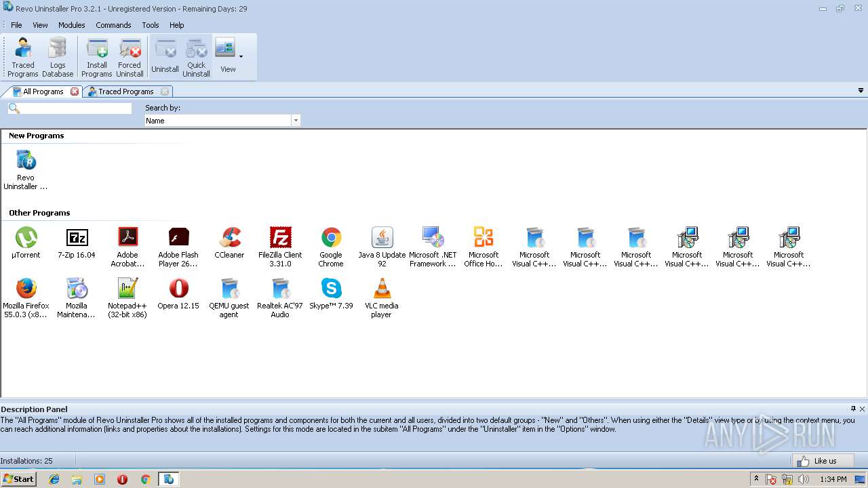The width and height of the screenshot is (868, 488).
Task: Click the Install Programs toolbar icon
Action: click(x=97, y=58)
